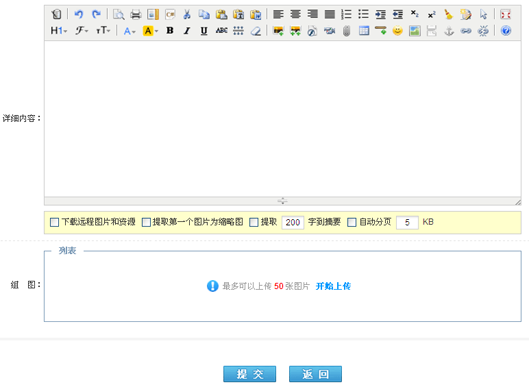Click the Cut scissors icon
This screenshot has width=529, height=387.
[x=187, y=14]
